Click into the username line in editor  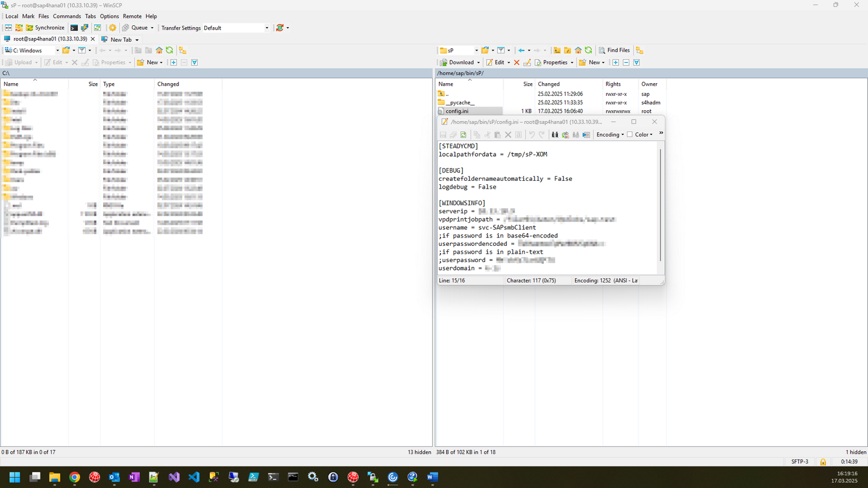pyautogui.click(x=487, y=228)
